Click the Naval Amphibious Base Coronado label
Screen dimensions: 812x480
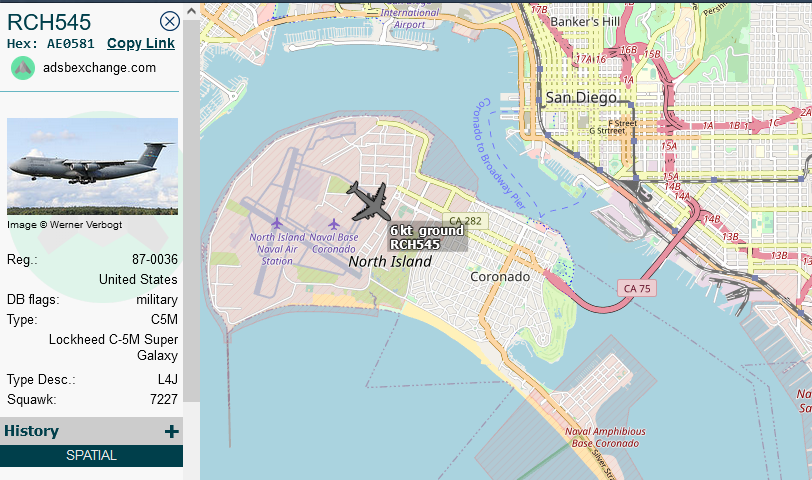click(x=605, y=438)
